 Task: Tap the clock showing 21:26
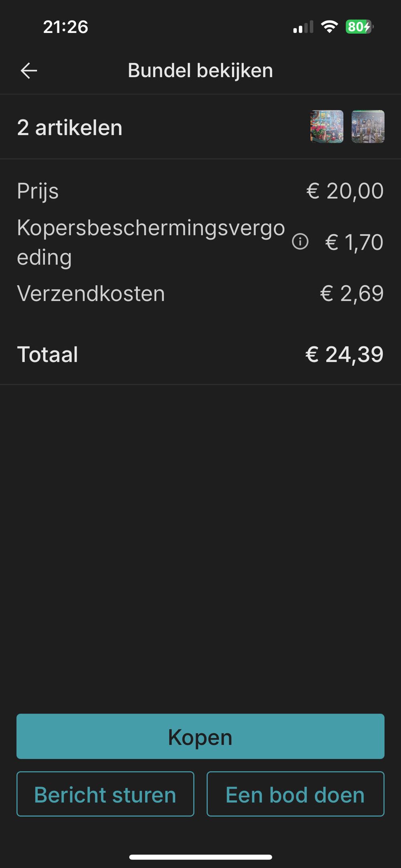click(65, 27)
